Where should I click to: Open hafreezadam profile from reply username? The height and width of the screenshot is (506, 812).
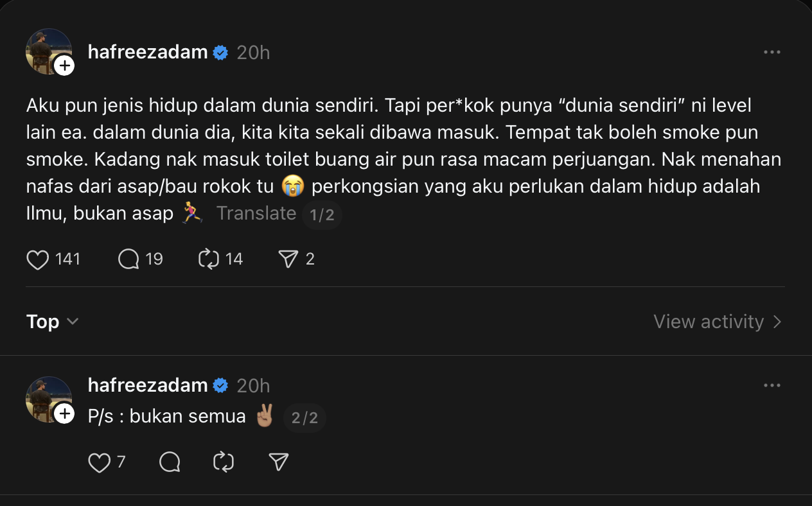(x=148, y=385)
